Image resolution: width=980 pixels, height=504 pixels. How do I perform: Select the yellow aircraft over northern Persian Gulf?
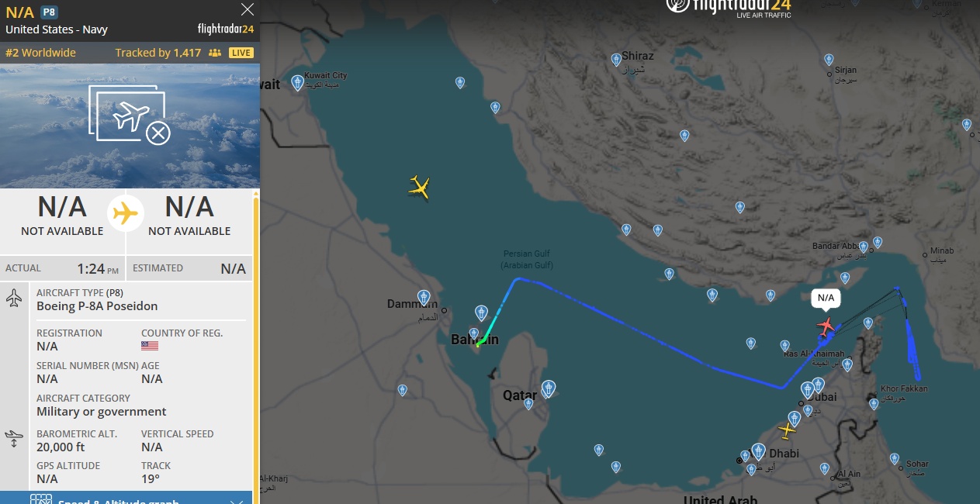click(x=419, y=187)
